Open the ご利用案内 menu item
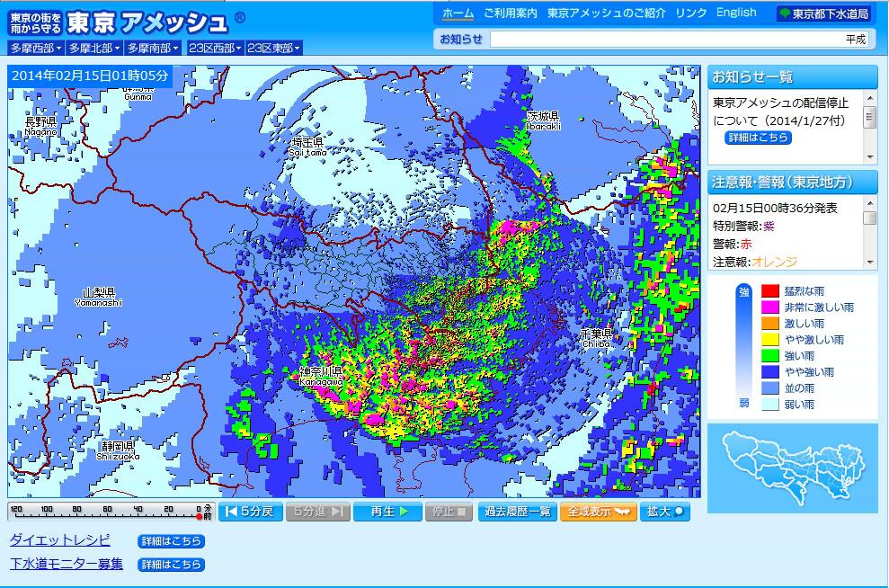Image resolution: width=889 pixels, height=588 pixels. click(x=511, y=13)
